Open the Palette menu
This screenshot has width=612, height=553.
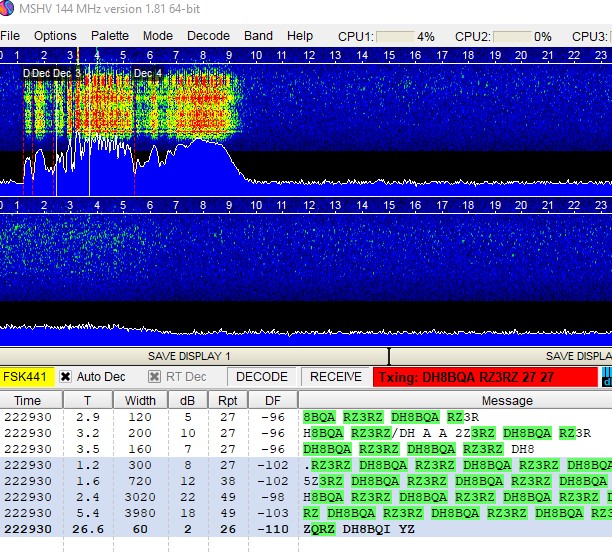pos(110,36)
